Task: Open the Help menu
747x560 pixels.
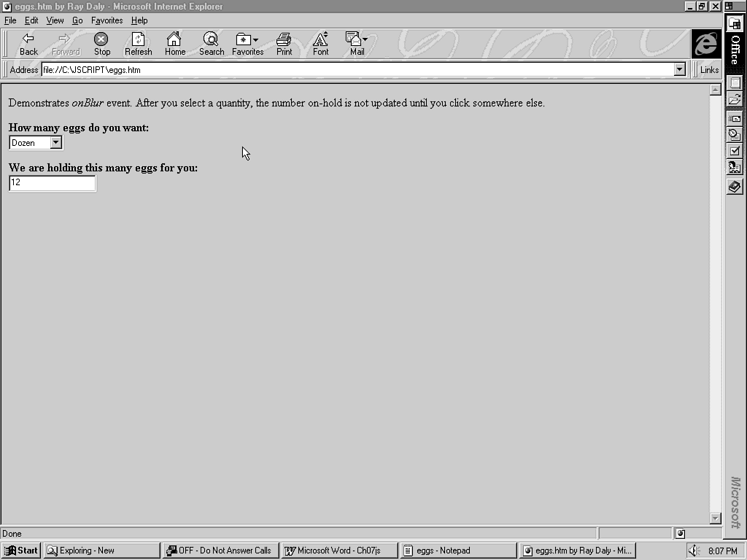Action: [139, 20]
